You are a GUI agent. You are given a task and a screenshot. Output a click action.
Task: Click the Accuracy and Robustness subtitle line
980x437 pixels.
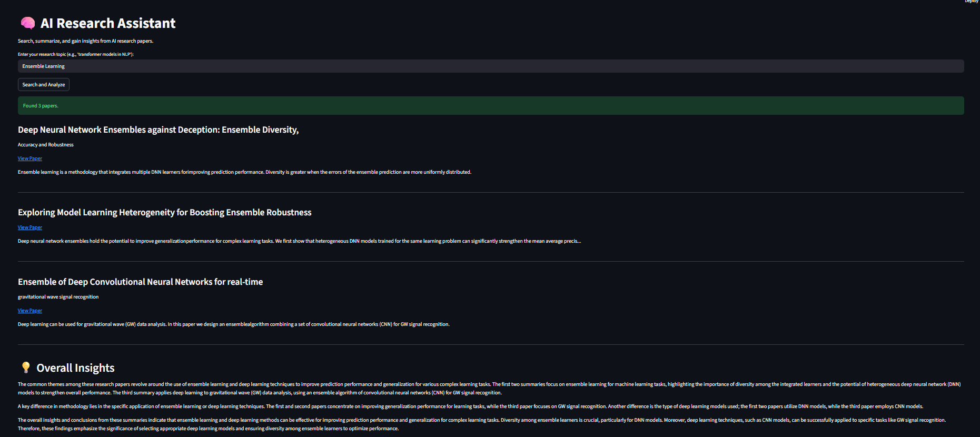(46, 145)
